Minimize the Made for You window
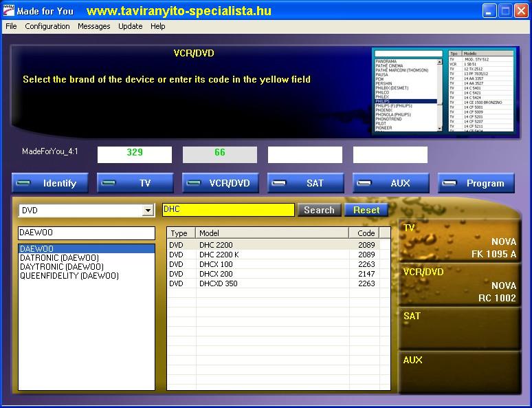This screenshot has width=532, height=408. point(489,11)
